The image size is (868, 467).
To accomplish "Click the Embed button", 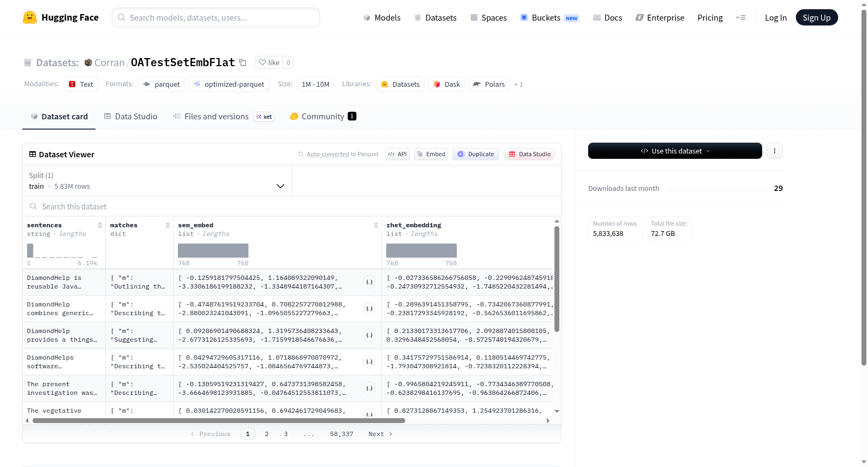I will pyautogui.click(x=431, y=154).
